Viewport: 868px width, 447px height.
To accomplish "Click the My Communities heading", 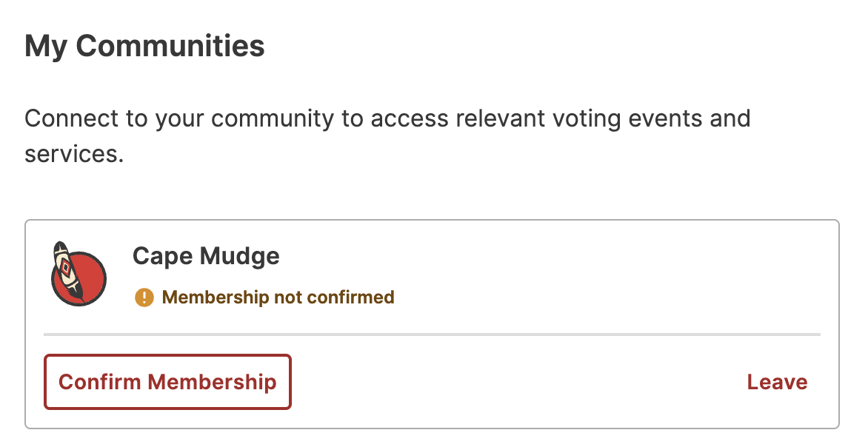I will point(144,46).
